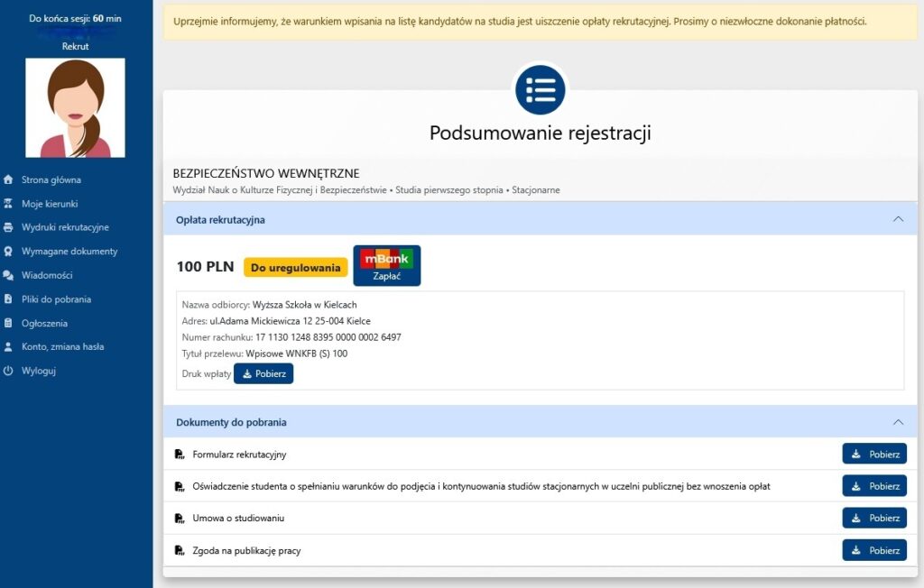Click the Wymagane dokumenty badge icon
The image size is (924, 588).
click(x=8, y=252)
